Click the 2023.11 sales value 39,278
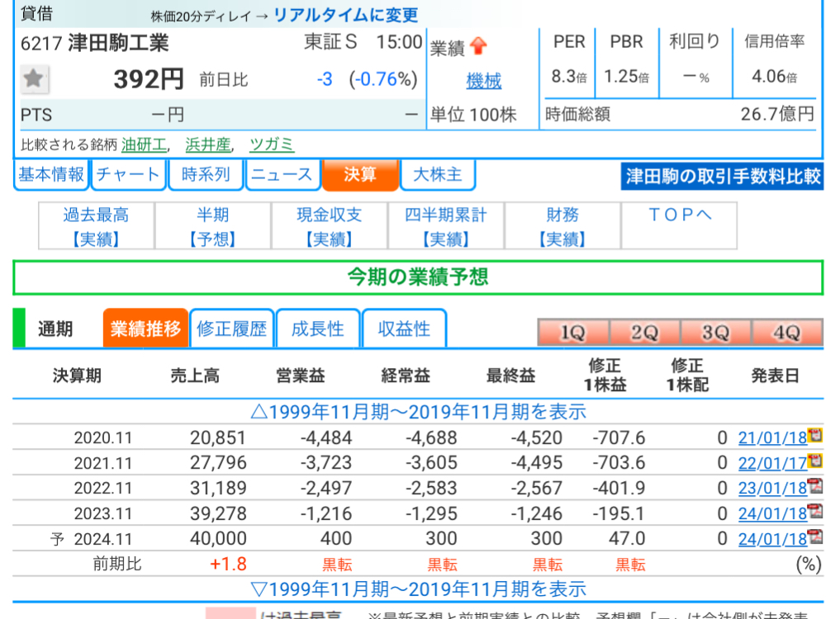 point(218,513)
